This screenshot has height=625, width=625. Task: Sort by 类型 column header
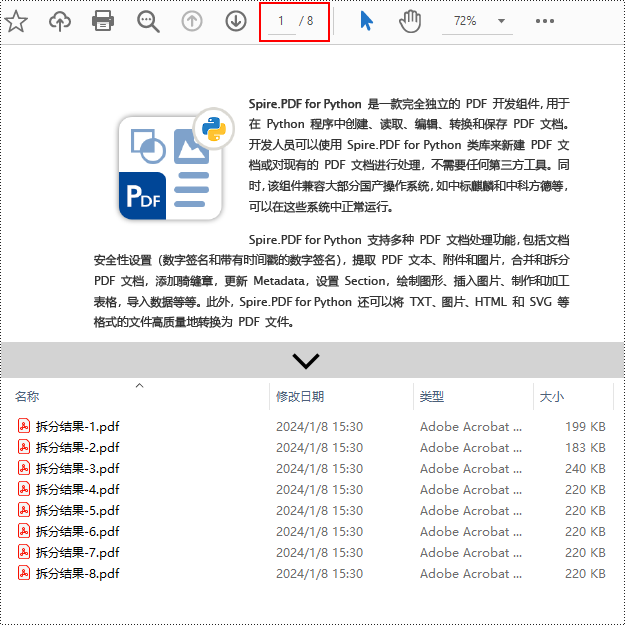click(x=432, y=397)
